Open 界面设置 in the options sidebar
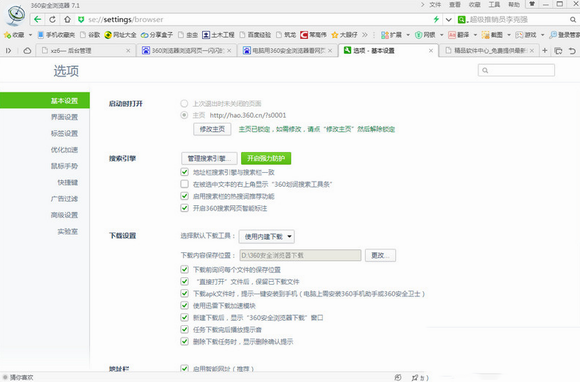The height and width of the screenshot is (382, 580). pos(64,117)
